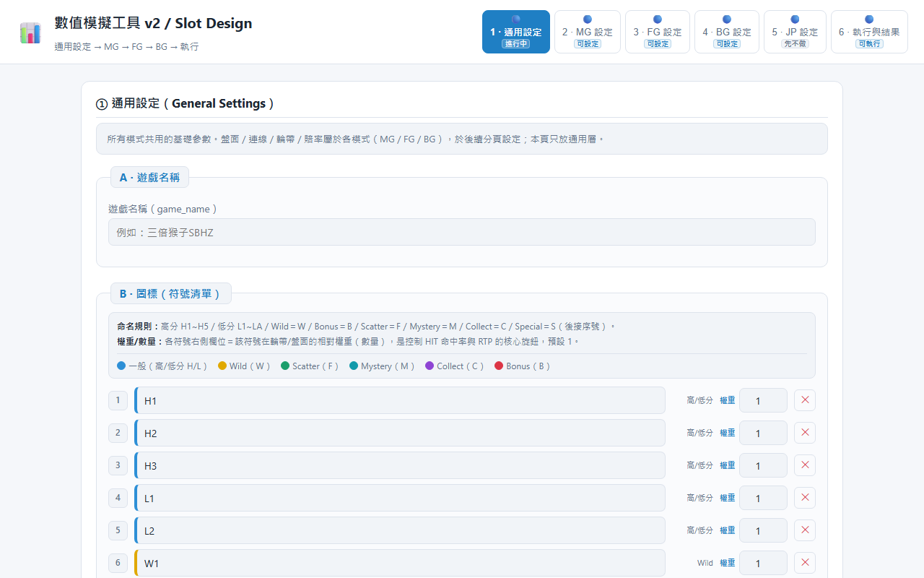Screen dimensions: 924x578
Task: Remove the L1 symbol row
Action: coord(805,498)
